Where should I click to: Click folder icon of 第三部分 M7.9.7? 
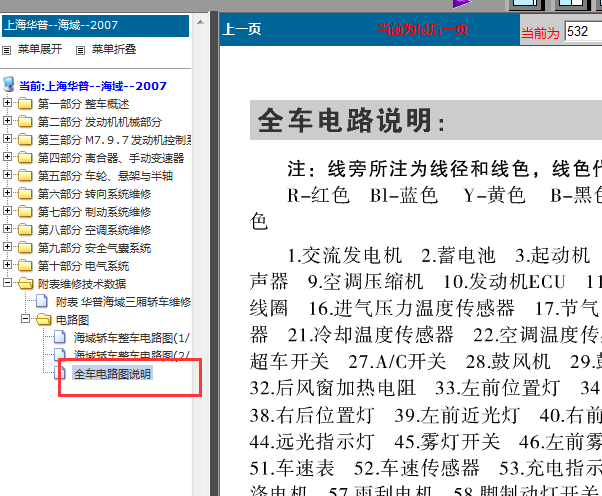pyautogui.click(x=25, y=140)
